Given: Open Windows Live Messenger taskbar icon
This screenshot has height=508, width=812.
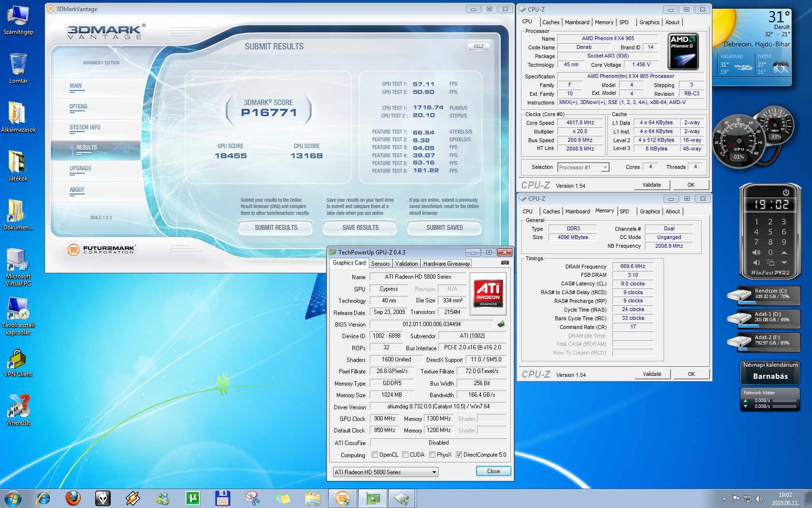Looking at the screenshot, I should [163, 498].
